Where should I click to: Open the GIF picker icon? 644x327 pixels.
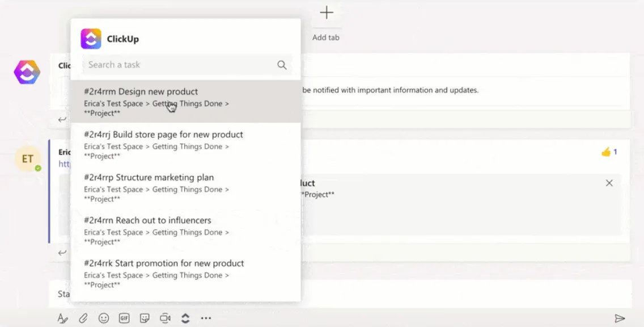coord(124,318)
